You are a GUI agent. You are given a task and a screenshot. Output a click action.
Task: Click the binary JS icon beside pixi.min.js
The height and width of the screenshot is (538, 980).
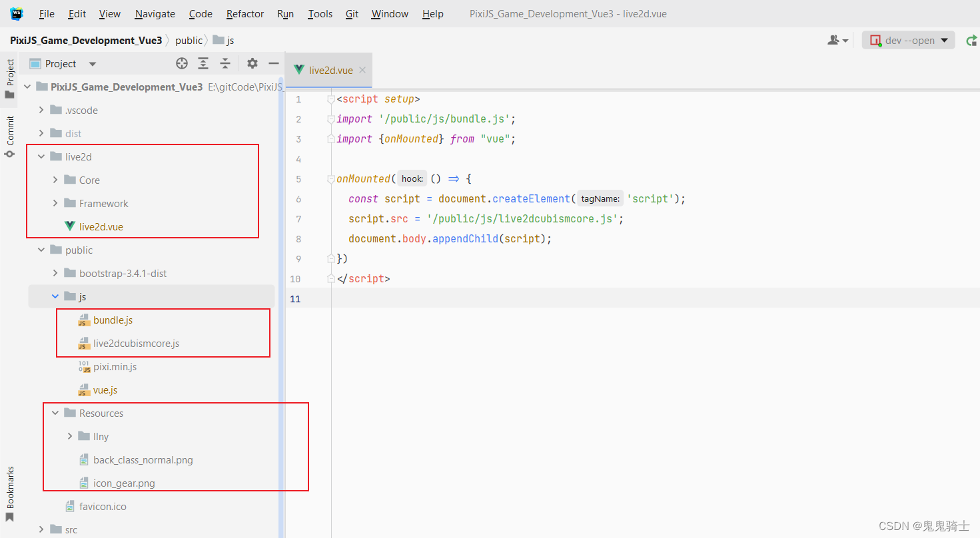84,367
